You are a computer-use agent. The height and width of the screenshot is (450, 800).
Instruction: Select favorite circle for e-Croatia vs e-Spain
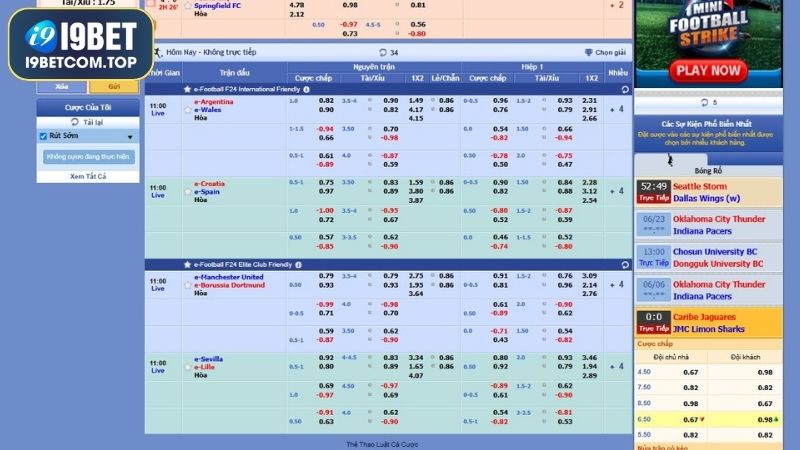click(x=187, y=191)
